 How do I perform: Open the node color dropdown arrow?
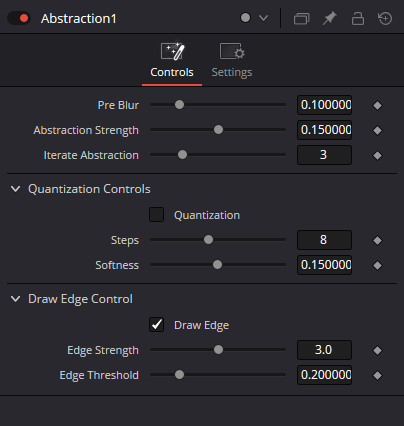[x=263, y=18]
